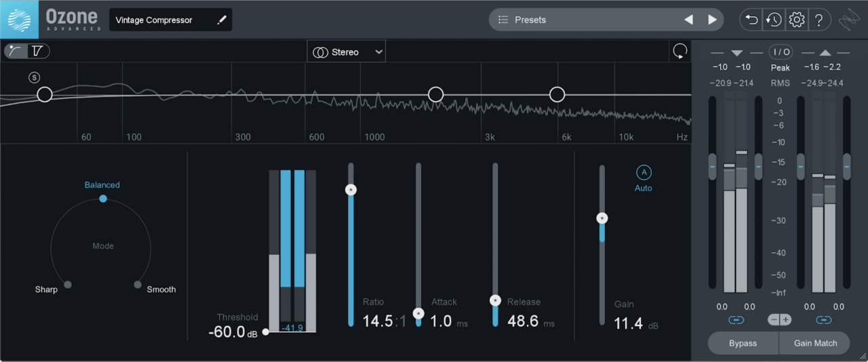Click the solo S icon on filter node
Viewport: 868px width, 362px height.
[34, 77]
